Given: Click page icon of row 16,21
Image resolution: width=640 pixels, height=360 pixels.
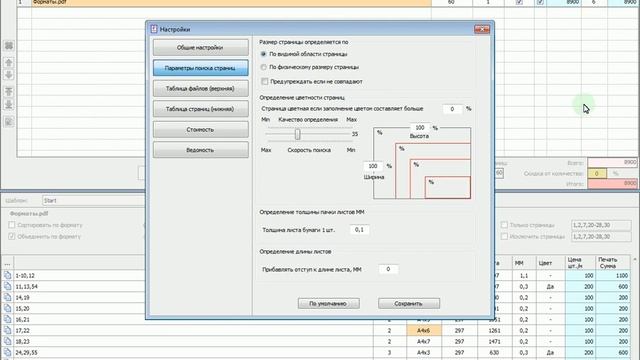Looking at the screenshot, I should click(7, 319).
